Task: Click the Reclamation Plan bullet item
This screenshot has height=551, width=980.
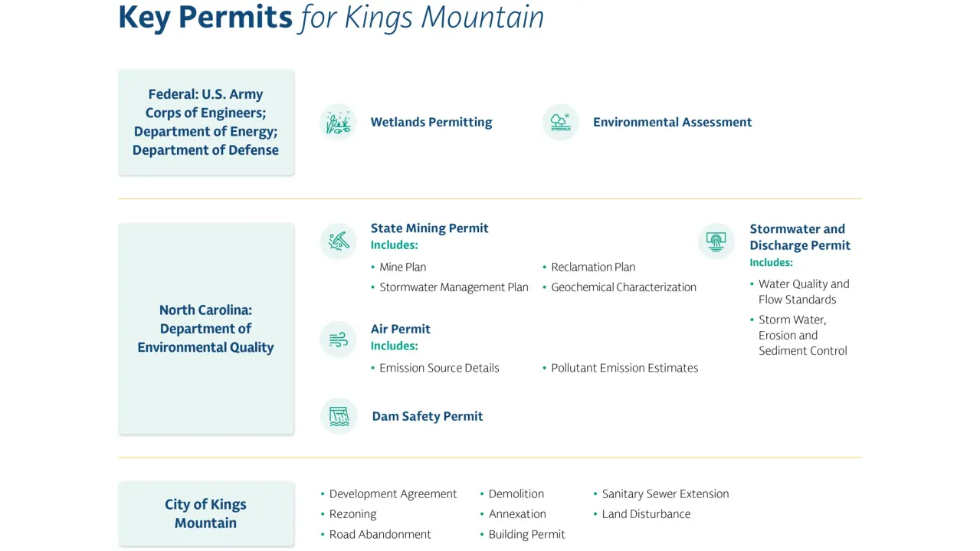Action: (x=593, y=267)
